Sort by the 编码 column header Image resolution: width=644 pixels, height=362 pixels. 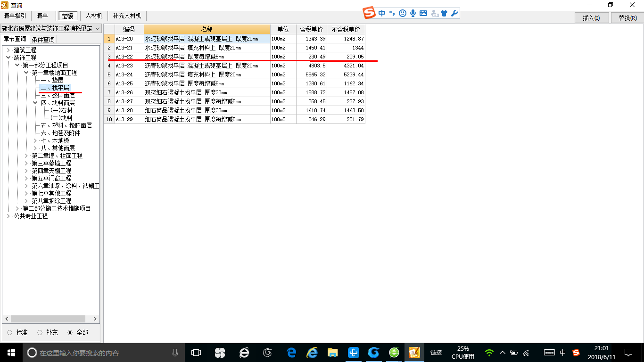tap(129, 29)
